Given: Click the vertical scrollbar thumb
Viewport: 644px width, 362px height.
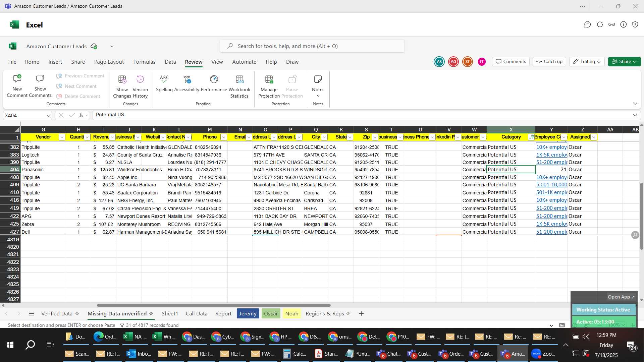Looking at the screenshot, I should click(x=641, y=216).
